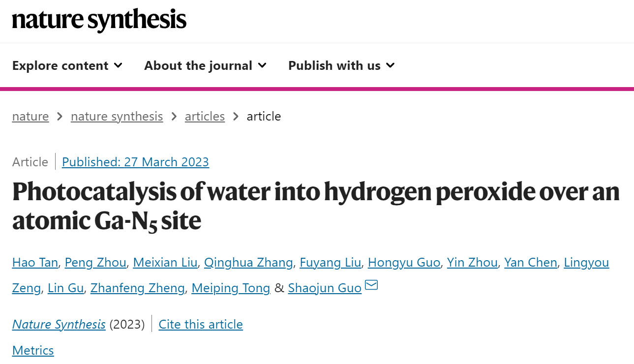Screen dimensions: 634x364
Task: Navigate to the articles breadcrumb
Action: click(x=205, y=117)
